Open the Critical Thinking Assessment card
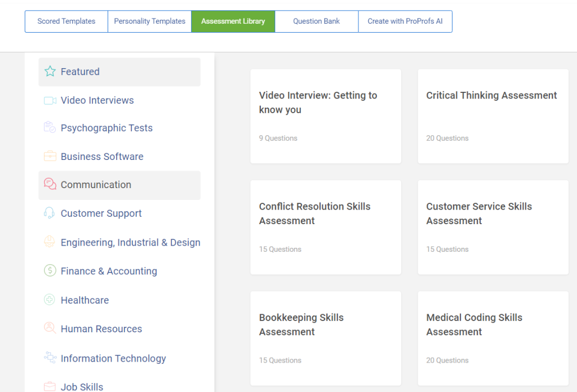Viewport: 577px width, 392px height. [x=492, y=116]
